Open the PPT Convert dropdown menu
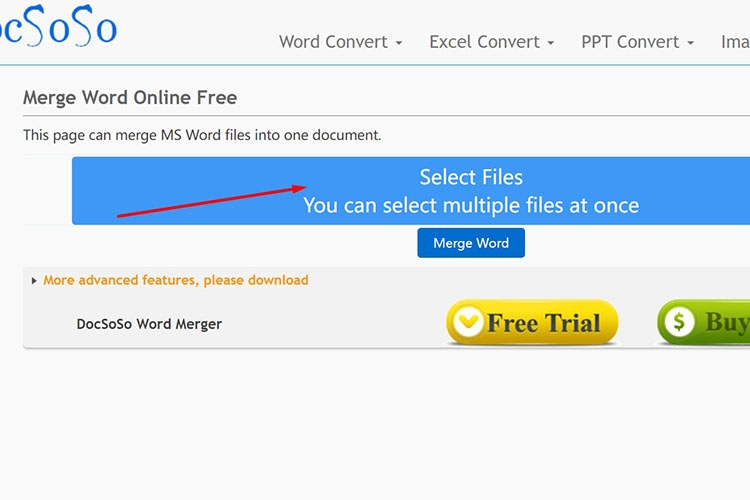Screen dimensions: 750x500 pyautogui.click(x=638, y=42)
